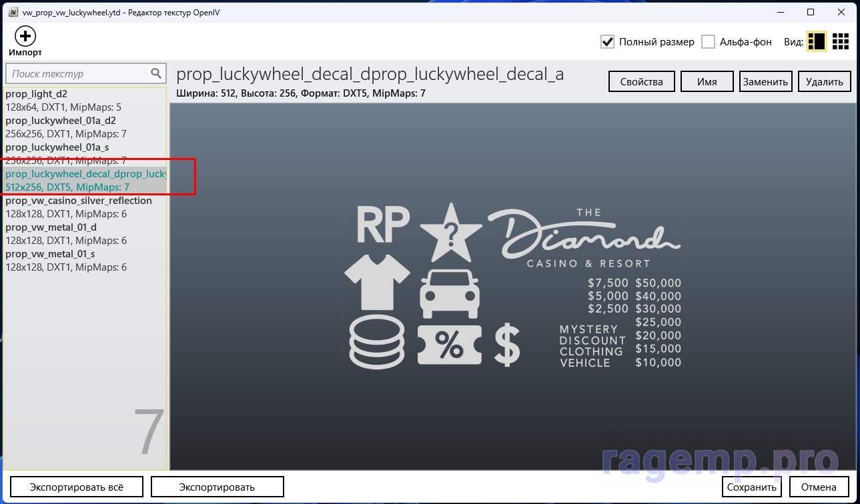Select prop_luckywheel_01a_d2 texture
This screenshot has height=504, width=860.
(x=85, y=127)
